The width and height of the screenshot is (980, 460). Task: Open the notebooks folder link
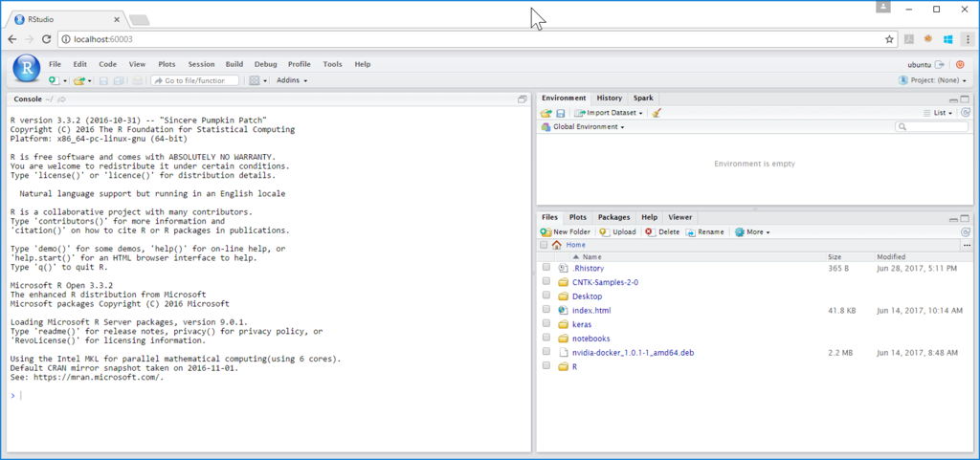(590, 339)
